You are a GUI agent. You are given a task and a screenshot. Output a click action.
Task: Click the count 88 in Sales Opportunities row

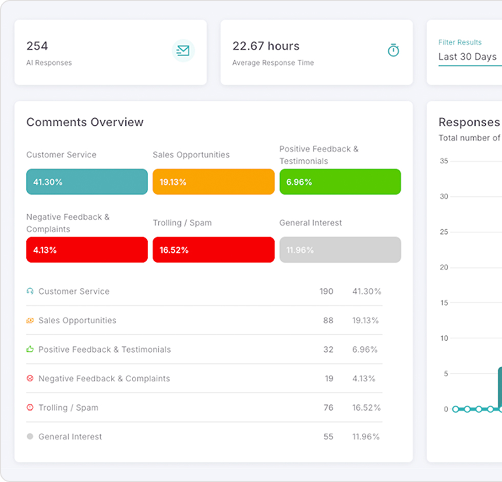(x=328, y=320)
